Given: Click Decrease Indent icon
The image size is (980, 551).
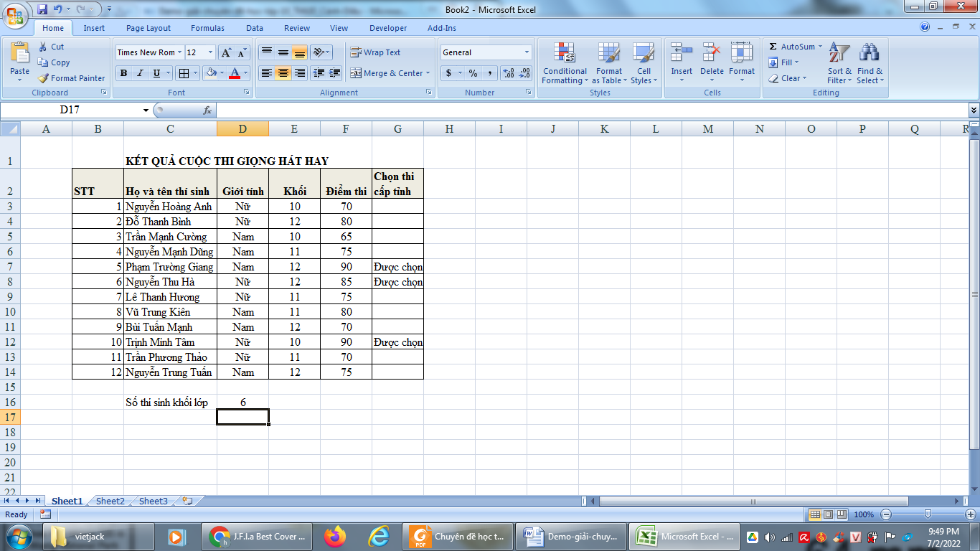Looking at the screenshot, I should (319, 73).
